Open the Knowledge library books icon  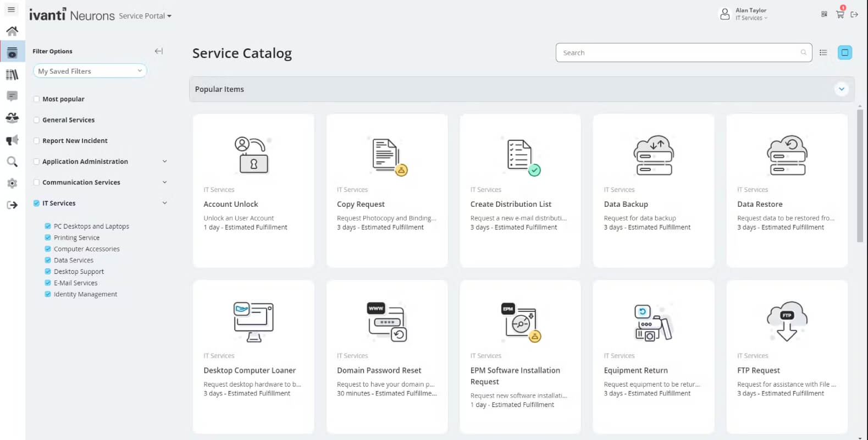[x=12, y=75]
